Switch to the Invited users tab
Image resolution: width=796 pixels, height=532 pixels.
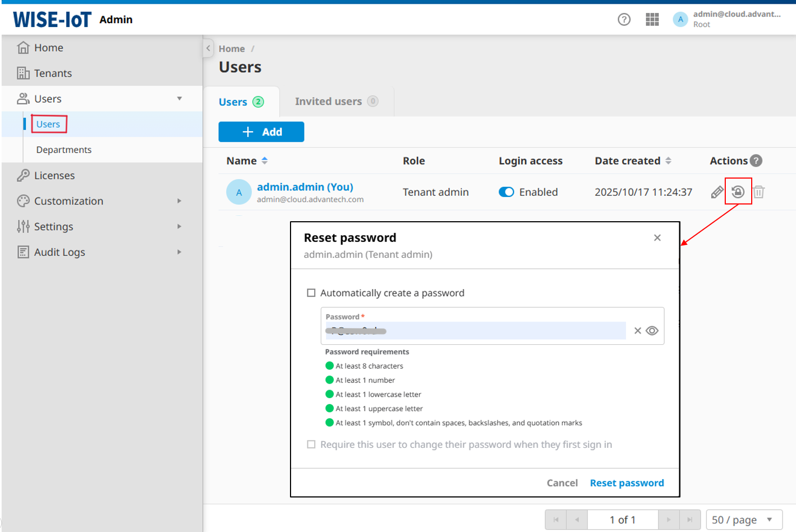point(328,101)
